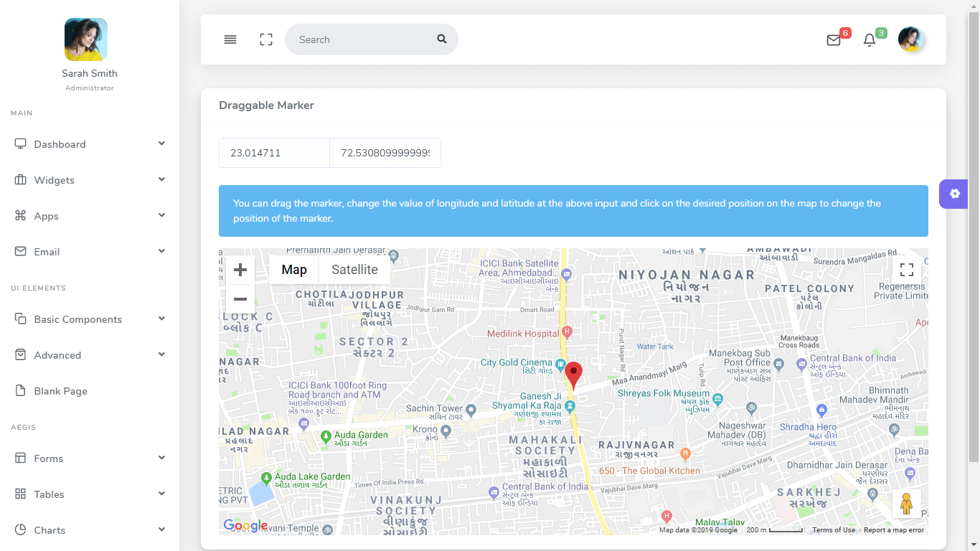The width and height of the screenshot is (980, 551).
Task: Open the bell notifications
Action: pyautogui.click(x=870, y=40)
